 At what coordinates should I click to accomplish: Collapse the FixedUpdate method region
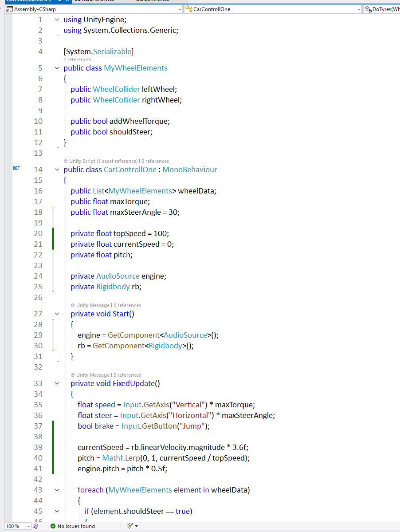tap(57, 383)
